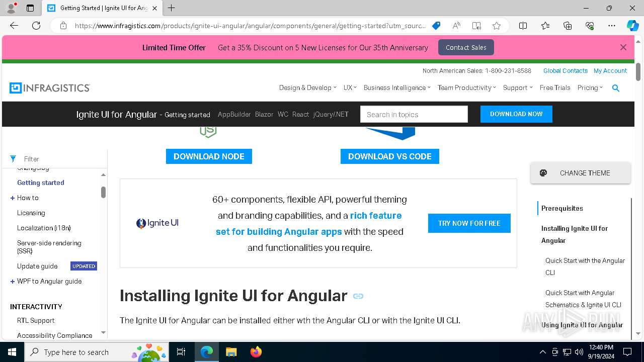644x362 pixels.
Task: Switch to the Blazor docs
Action: pyautogui.click(x=264, y=114)
